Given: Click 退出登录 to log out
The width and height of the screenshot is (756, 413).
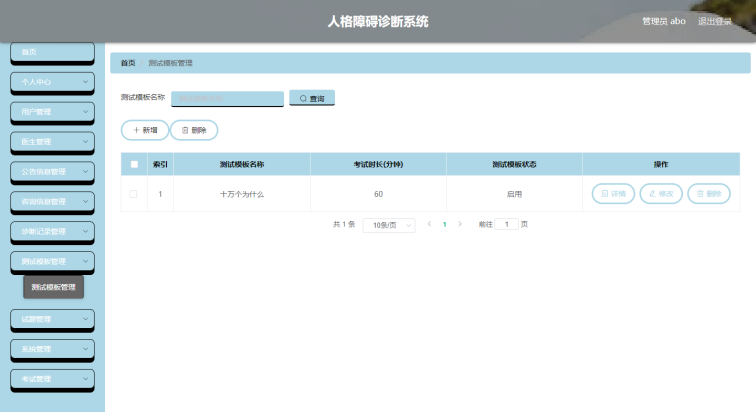Looking at the screenshot, I should click(715, 21).
